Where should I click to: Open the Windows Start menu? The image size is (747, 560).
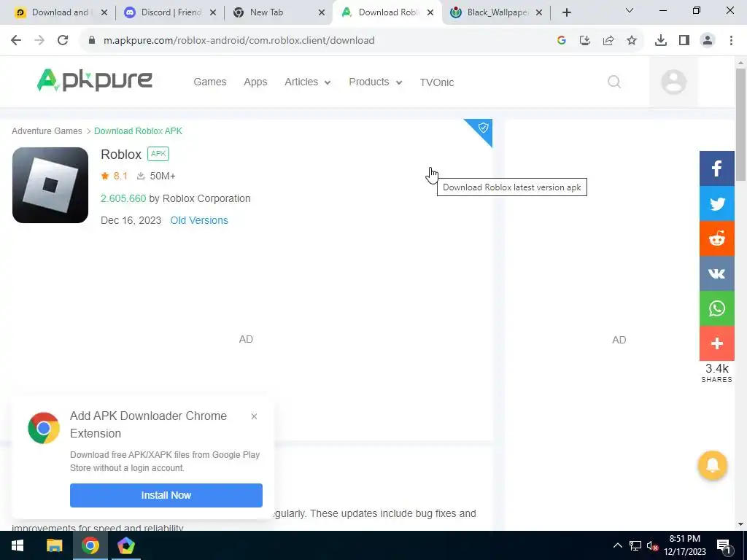[x=18, y=545]
